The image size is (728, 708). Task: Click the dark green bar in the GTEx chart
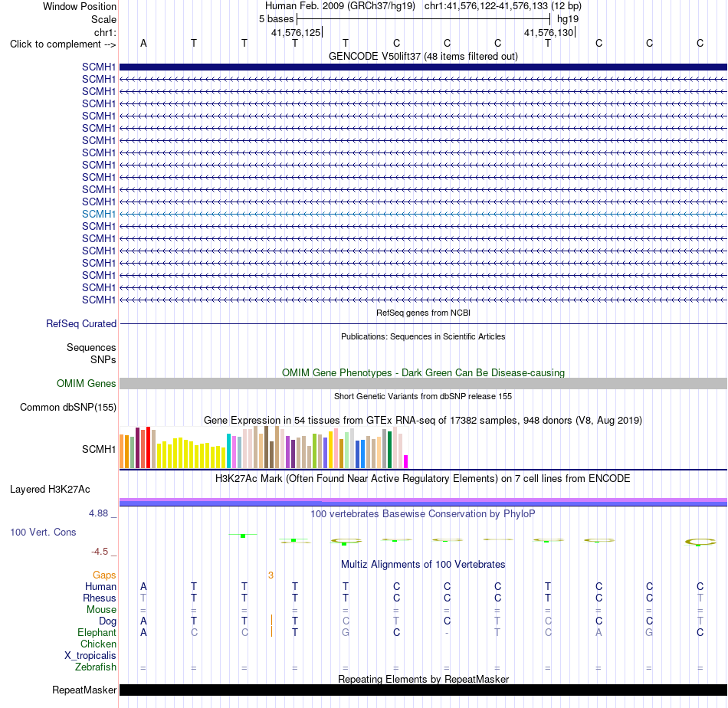pos(389,450)
